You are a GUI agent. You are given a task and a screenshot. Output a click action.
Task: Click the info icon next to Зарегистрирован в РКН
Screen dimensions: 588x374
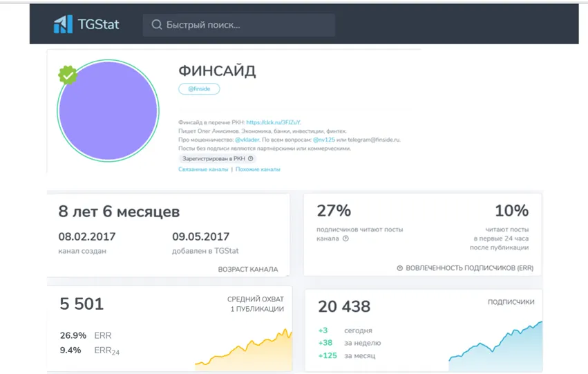251,159
